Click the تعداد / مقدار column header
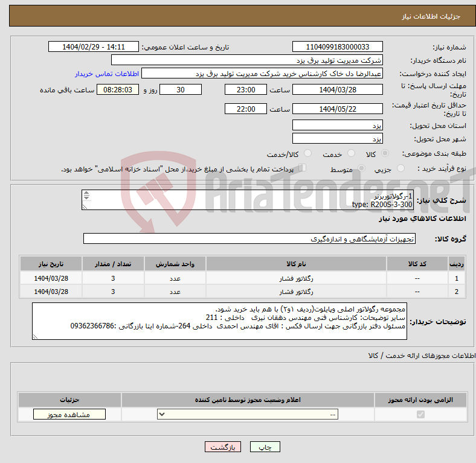The height and width of the screenshot is (463, 476). tap(113, 264)
